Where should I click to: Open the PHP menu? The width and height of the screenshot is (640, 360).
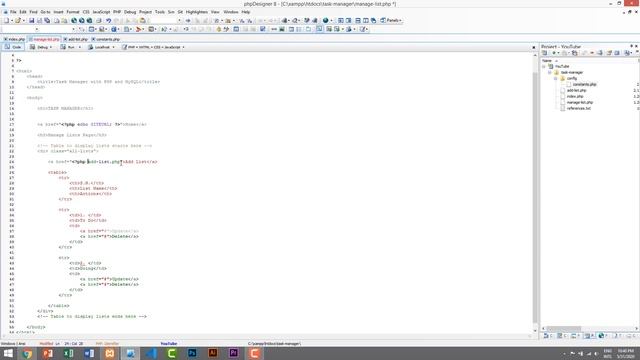(x=117, y=12)
